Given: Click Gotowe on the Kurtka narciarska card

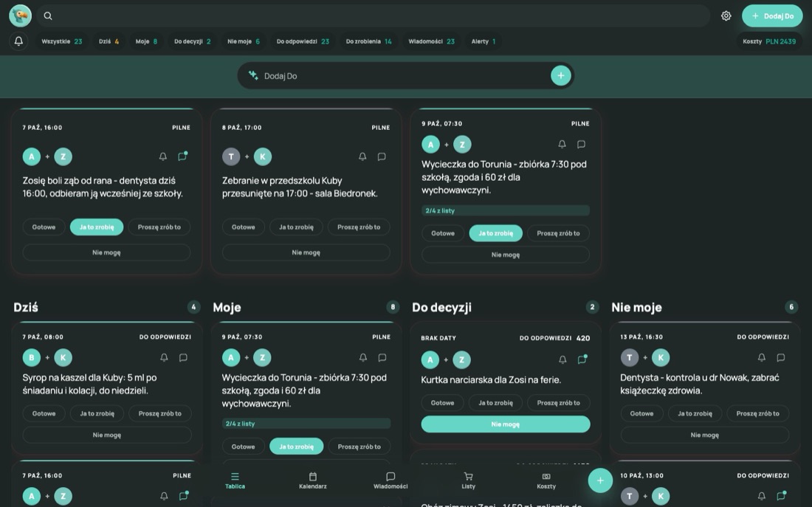Looking at the screenshot, I should coord(442,402).
